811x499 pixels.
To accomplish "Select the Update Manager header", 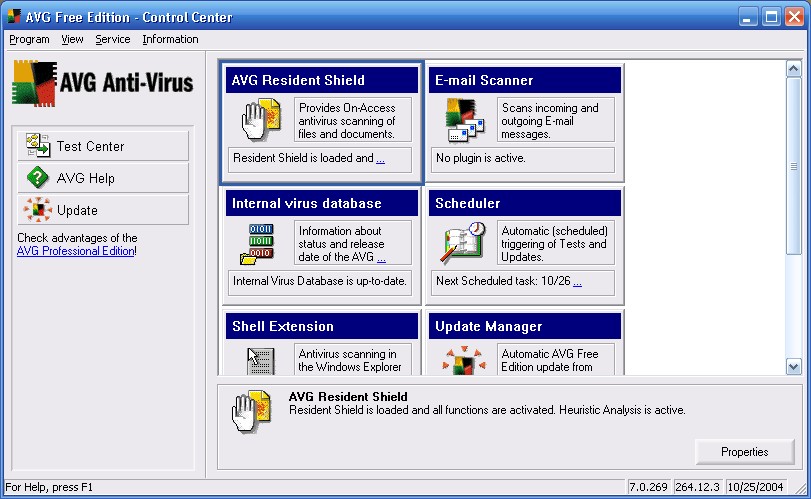I will pos(524,326).
